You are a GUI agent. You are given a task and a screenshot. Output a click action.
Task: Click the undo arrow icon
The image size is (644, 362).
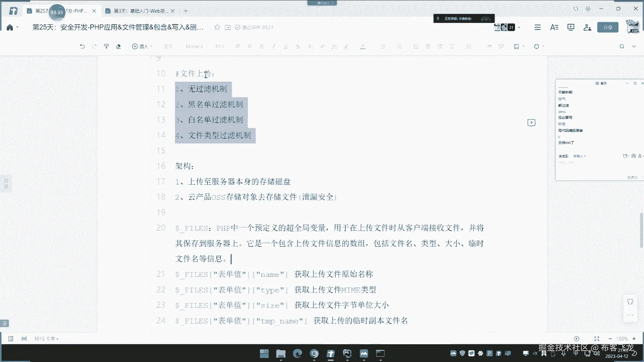[x=82, y=46]
